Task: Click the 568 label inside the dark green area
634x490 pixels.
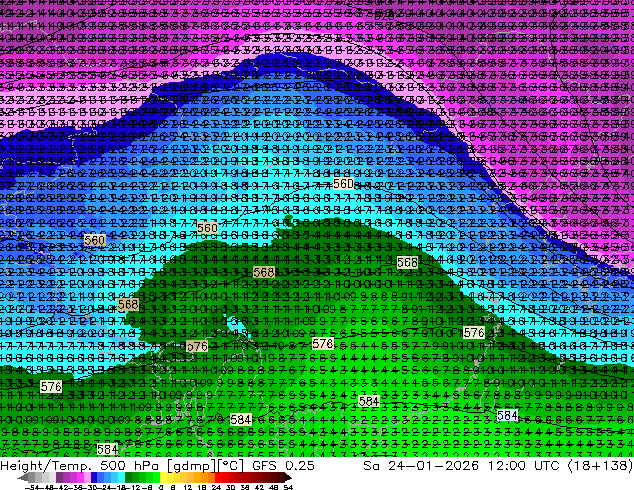Action: click(264, 272)
